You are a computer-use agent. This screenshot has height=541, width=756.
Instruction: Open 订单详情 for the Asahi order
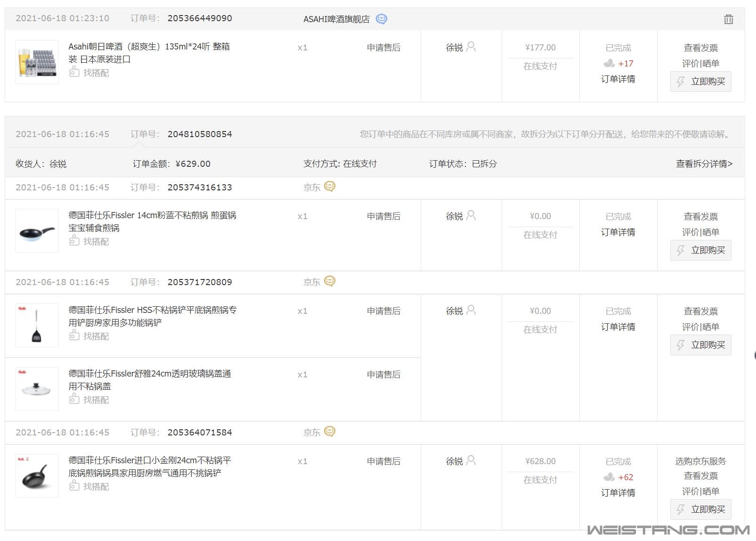618,79
